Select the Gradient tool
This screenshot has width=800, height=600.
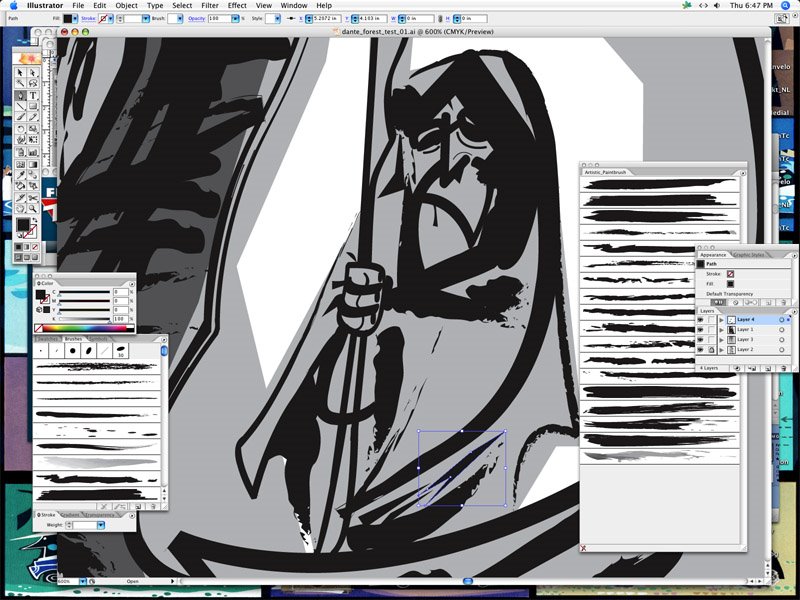click(33, 164)
